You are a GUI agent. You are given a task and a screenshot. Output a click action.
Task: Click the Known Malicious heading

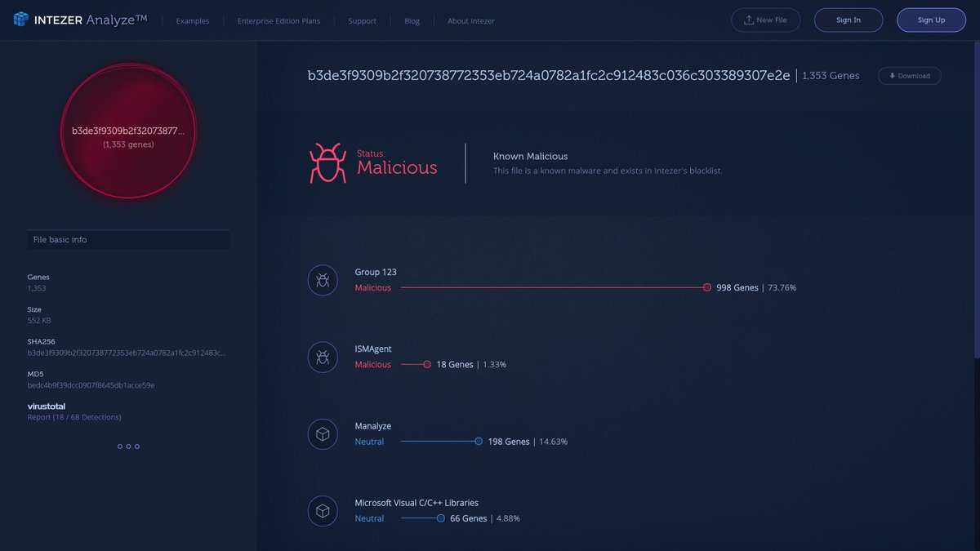pos(530,156)
